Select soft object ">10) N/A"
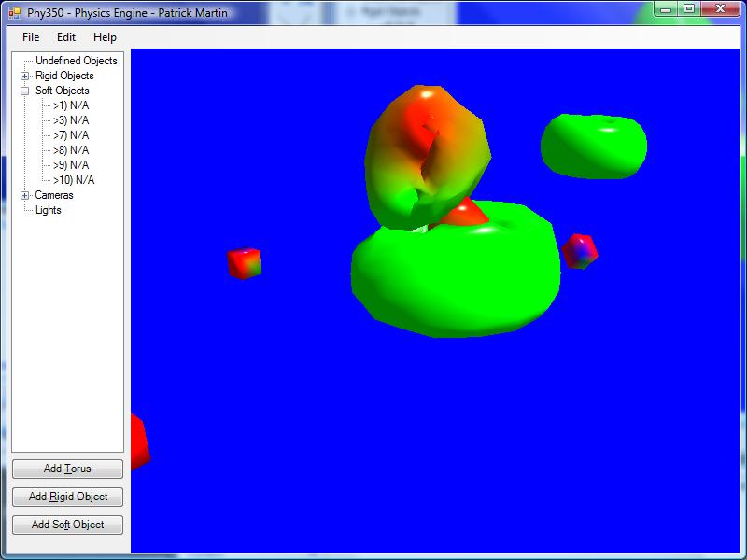Viewport: 747px width, 560px height. click(73, 180)
